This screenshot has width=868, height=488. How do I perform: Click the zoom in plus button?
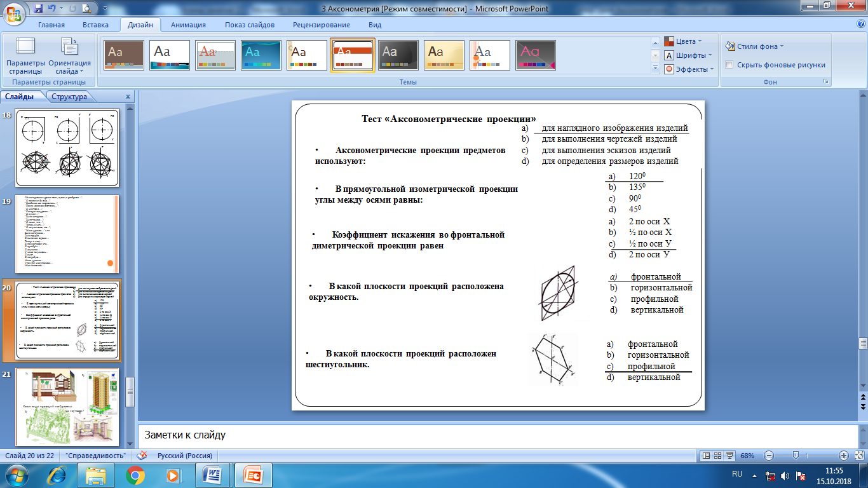(844, 456)
